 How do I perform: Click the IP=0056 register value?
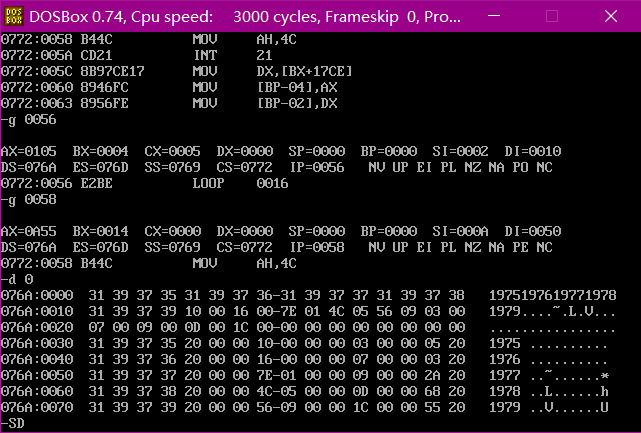coord(317,167)
